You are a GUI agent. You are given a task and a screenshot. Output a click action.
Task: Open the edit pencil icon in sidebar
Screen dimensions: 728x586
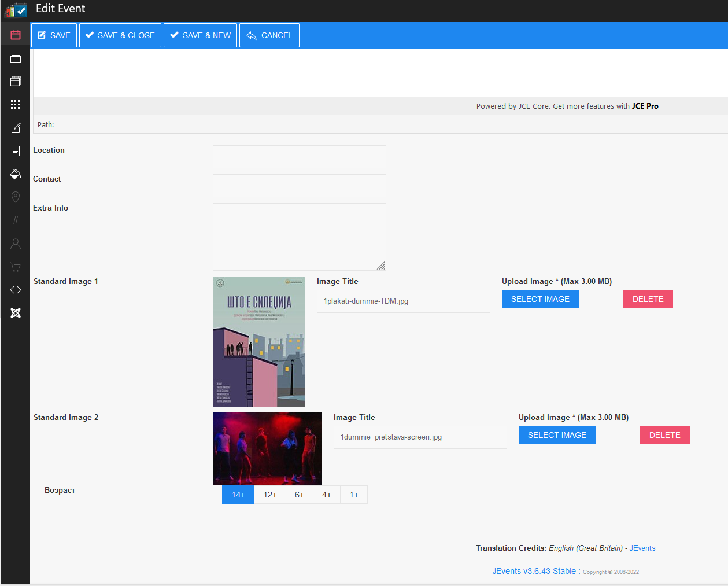16,128
